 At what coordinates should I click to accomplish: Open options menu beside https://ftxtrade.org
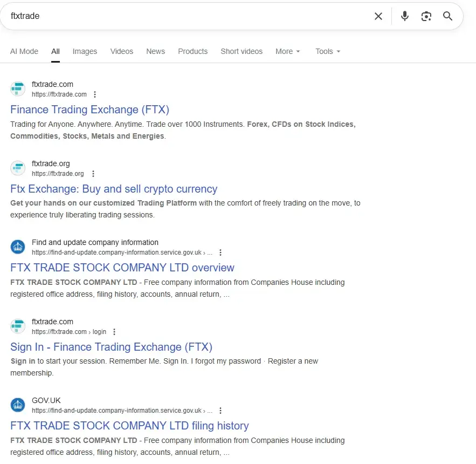coord(93,174)
